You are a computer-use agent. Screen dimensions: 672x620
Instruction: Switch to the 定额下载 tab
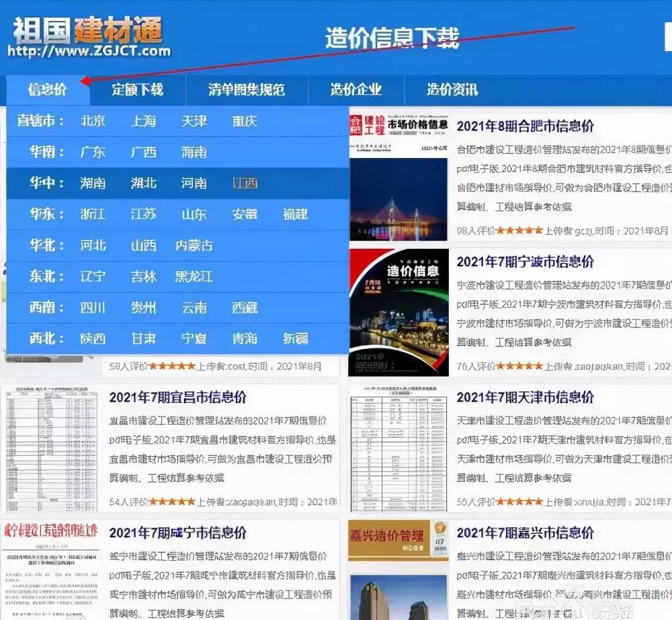137,89
